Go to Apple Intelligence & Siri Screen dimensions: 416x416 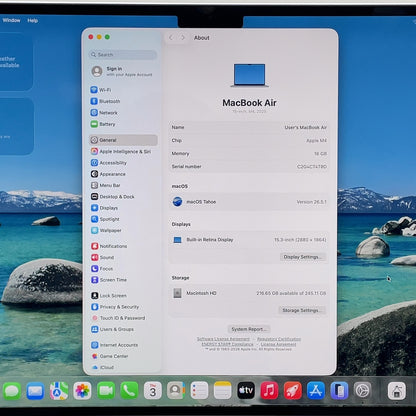coord(121,151)
